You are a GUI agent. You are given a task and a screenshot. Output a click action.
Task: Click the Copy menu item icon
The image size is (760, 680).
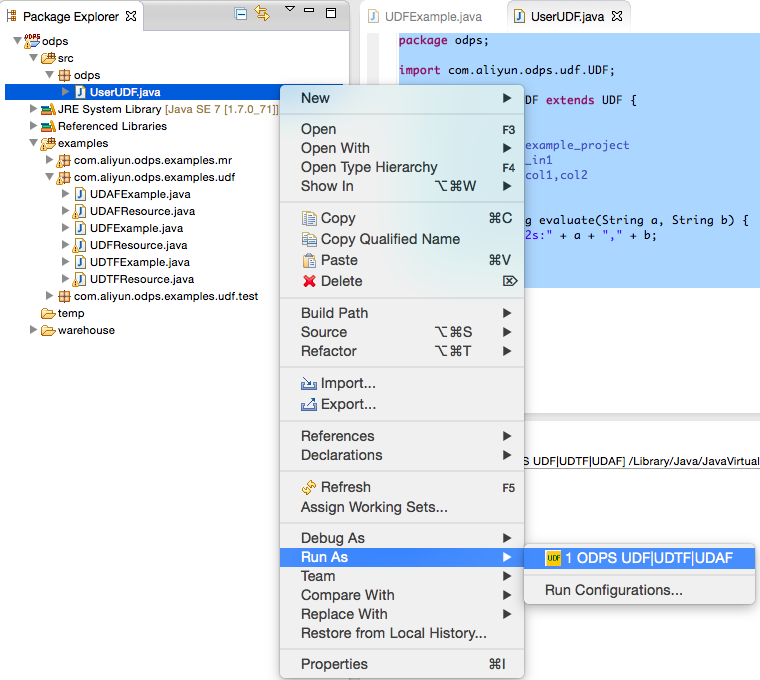pos(309,219)
